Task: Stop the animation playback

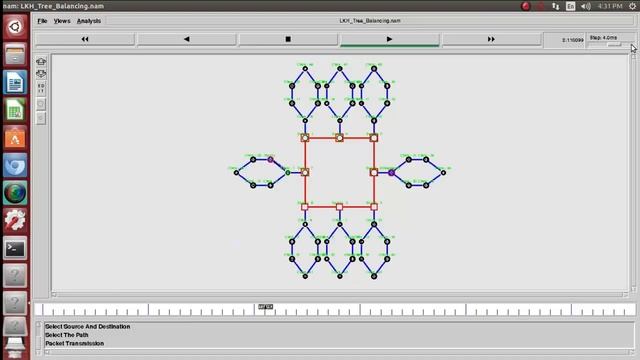Action: coord(288,39)
